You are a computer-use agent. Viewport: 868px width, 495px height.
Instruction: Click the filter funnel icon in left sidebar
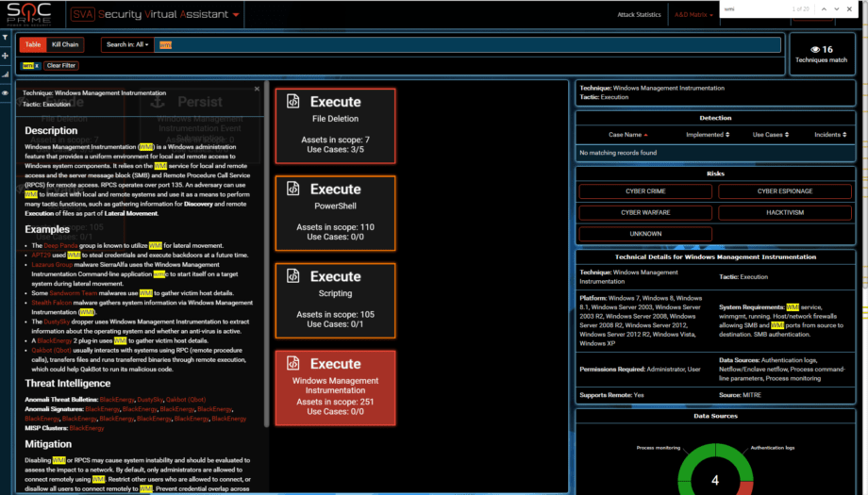(x=5, y=37)
